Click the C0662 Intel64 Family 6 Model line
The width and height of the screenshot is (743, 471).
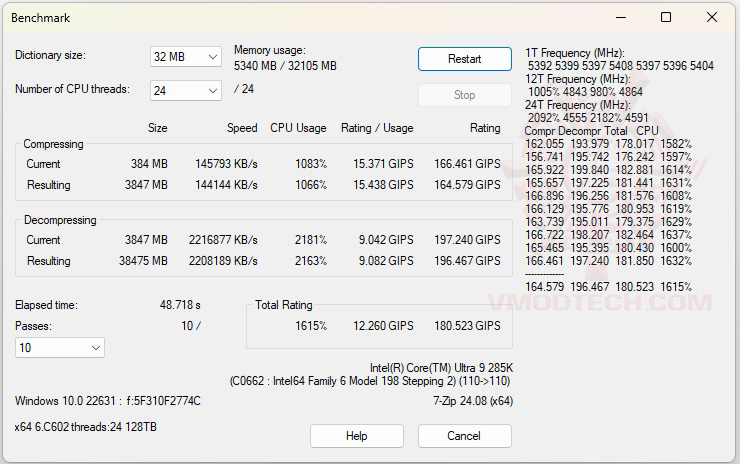coord(370,381)
